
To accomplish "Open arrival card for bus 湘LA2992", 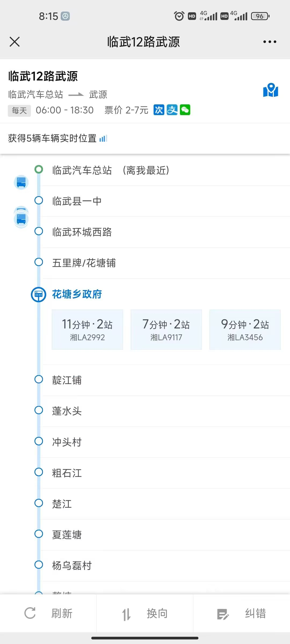I will (87, 330).
